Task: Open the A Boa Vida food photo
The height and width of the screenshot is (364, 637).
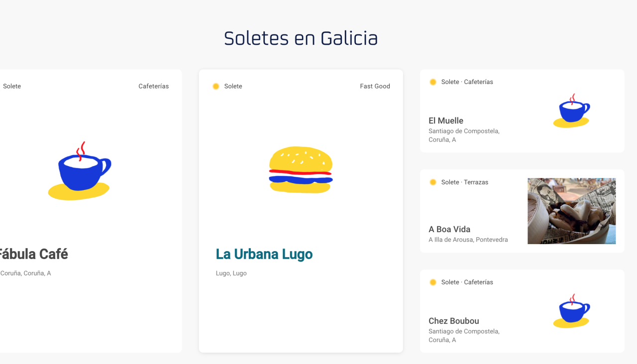Action: pyautogui.click(x=571, y=211)
